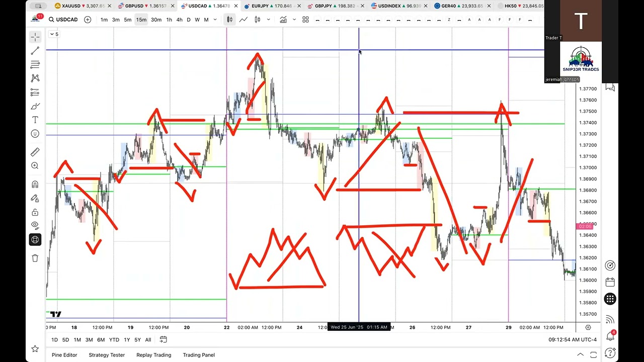
Task: Select the crosshair cursor tool
Action: [35, 37]
